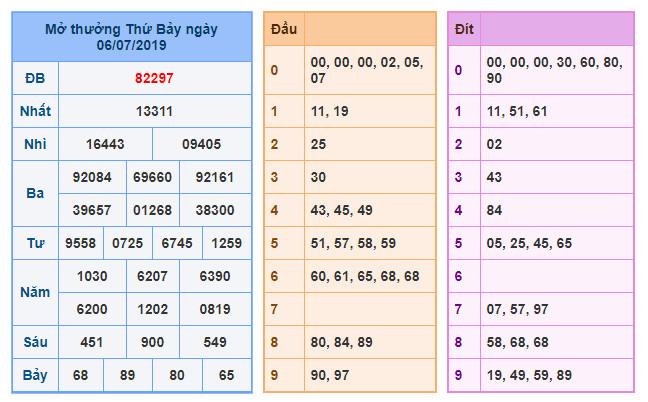
Task: Click the ĐB row label
Action: (x=35, y=78)
